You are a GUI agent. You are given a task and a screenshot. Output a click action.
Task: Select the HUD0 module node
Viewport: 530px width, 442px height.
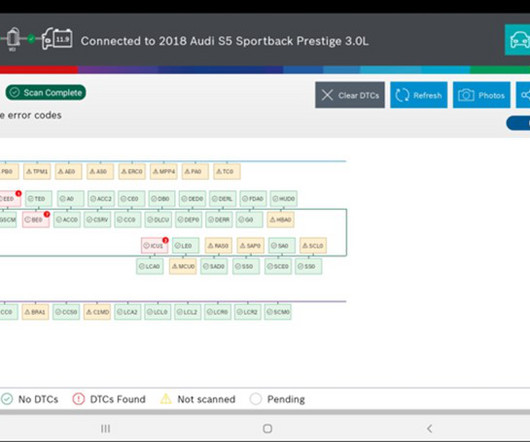[284, 199]
